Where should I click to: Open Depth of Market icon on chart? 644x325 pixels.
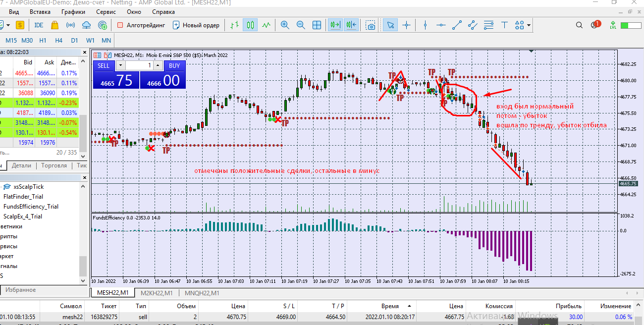[x=97, y=55]
